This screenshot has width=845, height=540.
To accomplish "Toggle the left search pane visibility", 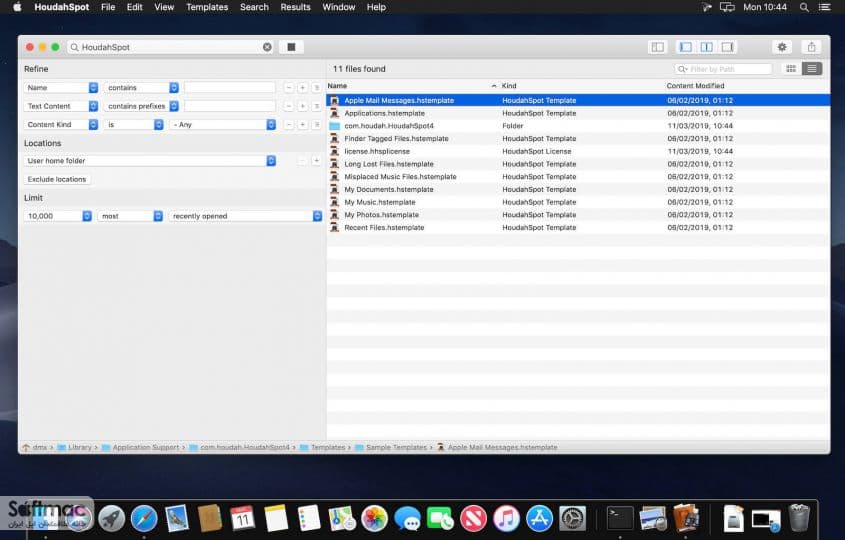I will point(685,47).
